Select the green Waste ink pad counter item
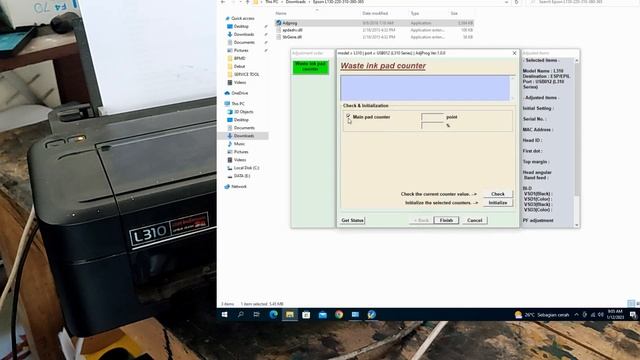Image resolution: width=640 pixels, height=360 pixels. [x=311, y=67]
